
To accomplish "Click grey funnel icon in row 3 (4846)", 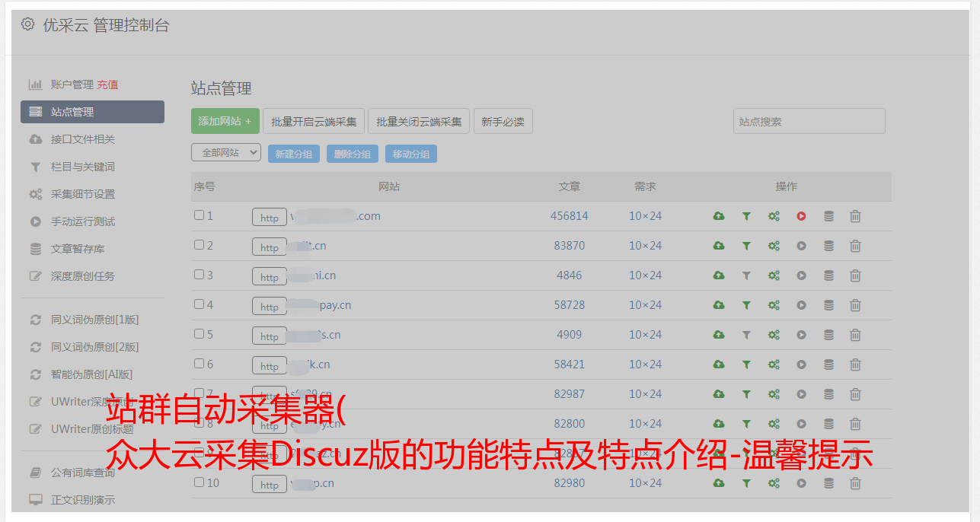I will 746,275.
